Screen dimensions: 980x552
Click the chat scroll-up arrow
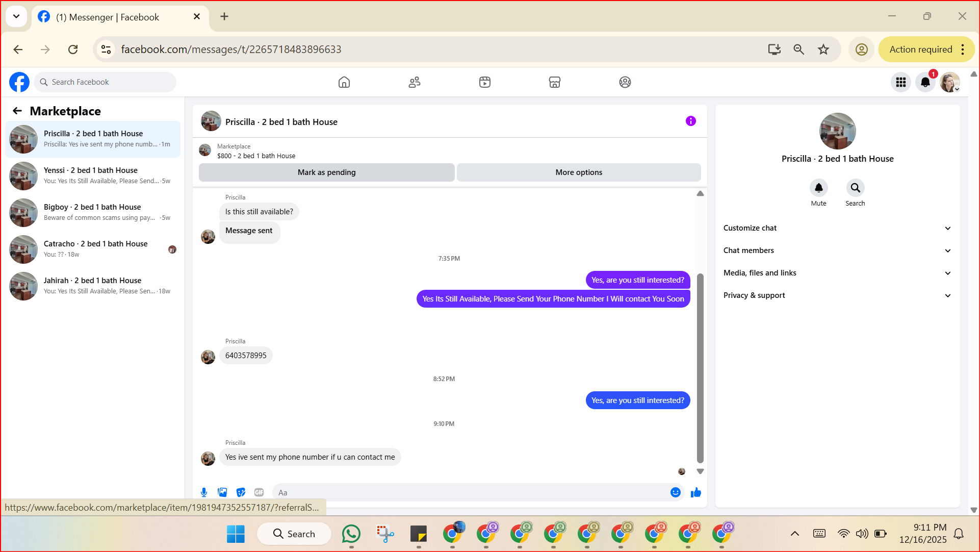pyautogui.click(x=700, y=193)
